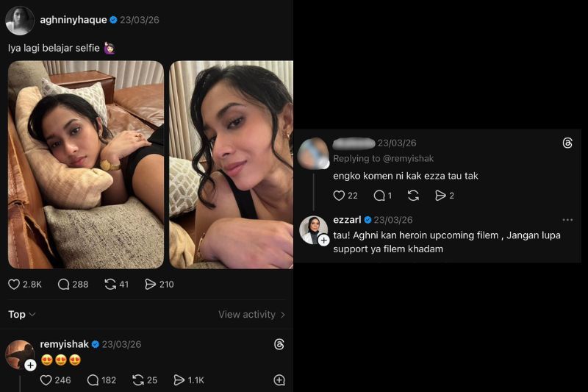Open the Top sort dropdown
The width and height of the screenshot is (588, 392).
click(22, 315)
